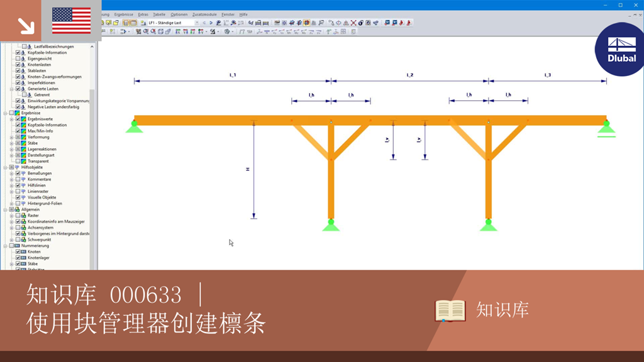
Task: Select the Koordinateninfo am Mauszeiger row
Action: tap(56, 222)
